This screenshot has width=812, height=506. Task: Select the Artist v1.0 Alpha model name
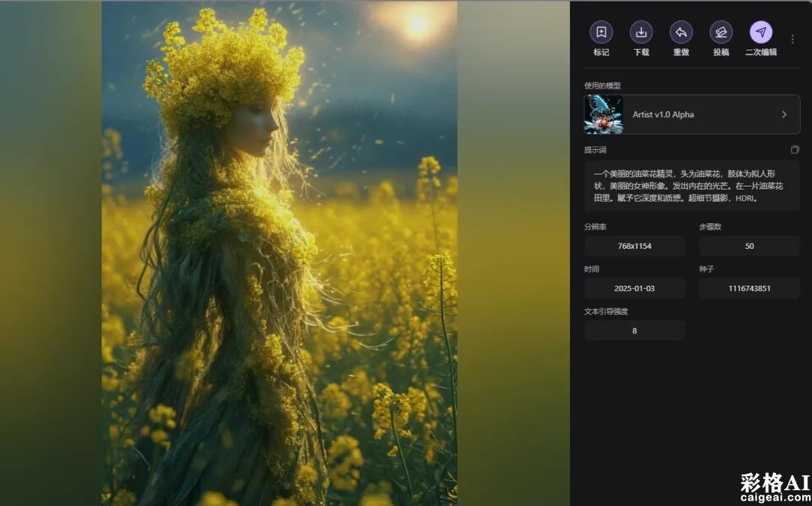(663, 115)
